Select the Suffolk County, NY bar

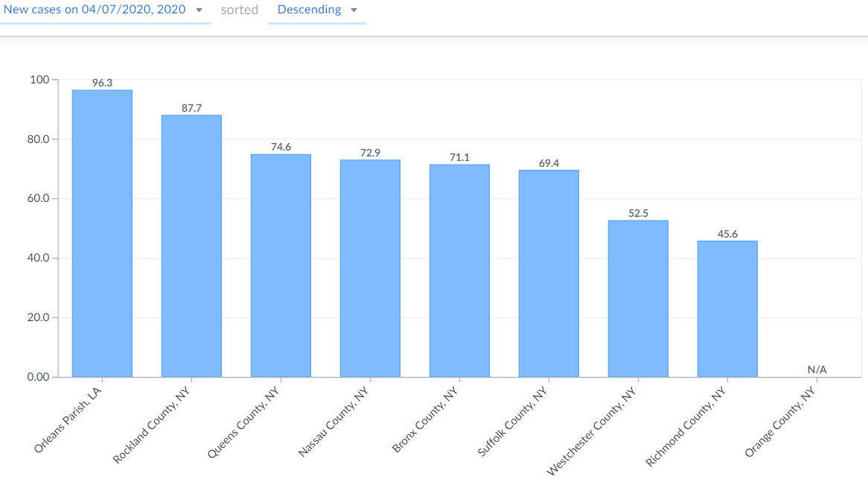click(549, 273)
